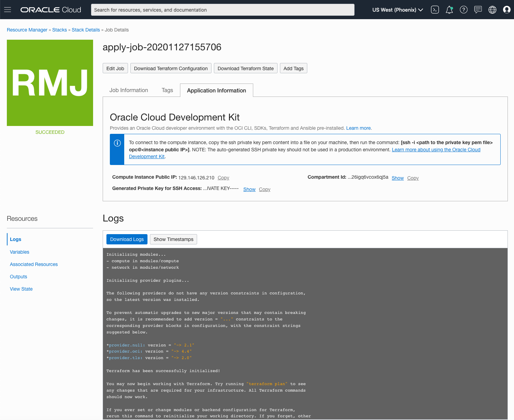Viewport: 514px width, 420px height.
Task: Go to Stack Details breadcrumb
Action: (86, 30)
